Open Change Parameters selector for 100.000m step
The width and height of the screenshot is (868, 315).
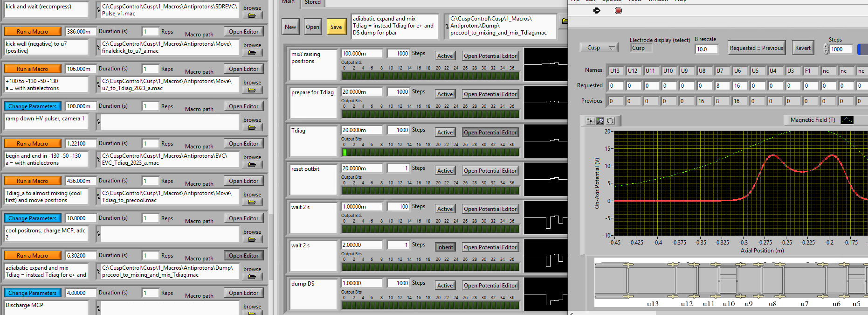(x=33, y=106)
